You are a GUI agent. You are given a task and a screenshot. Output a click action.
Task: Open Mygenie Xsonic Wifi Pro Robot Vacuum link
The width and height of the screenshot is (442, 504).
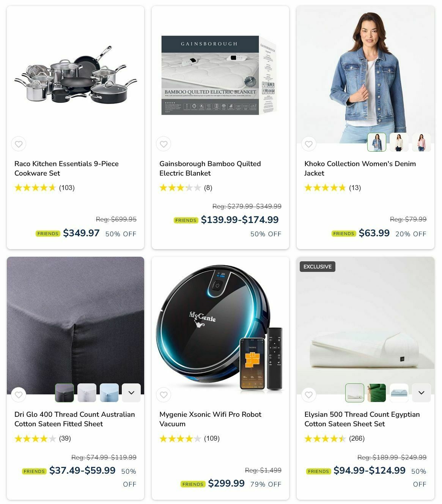click(x=210, y=419)
